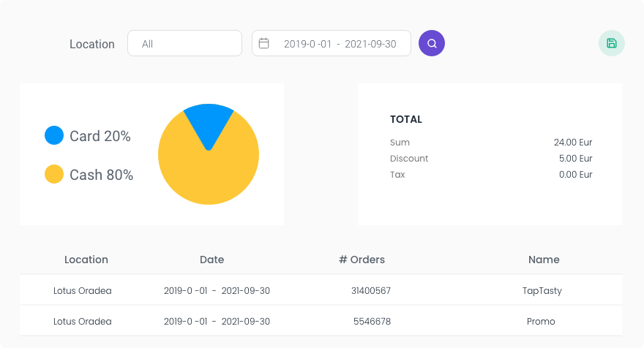
Task: Open the Location dropdown showing All
Action: point(184,43)
